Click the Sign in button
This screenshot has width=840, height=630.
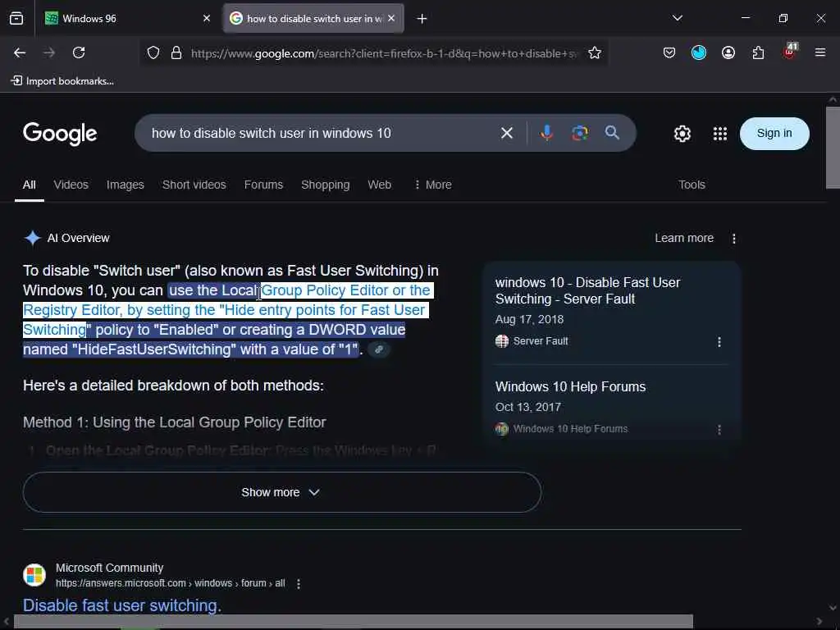coord(774,134)
